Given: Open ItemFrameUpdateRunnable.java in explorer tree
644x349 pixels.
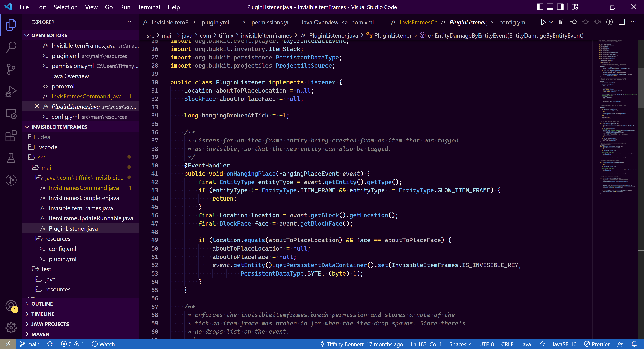Looking at the screenshot, I should tap(91, 218).
